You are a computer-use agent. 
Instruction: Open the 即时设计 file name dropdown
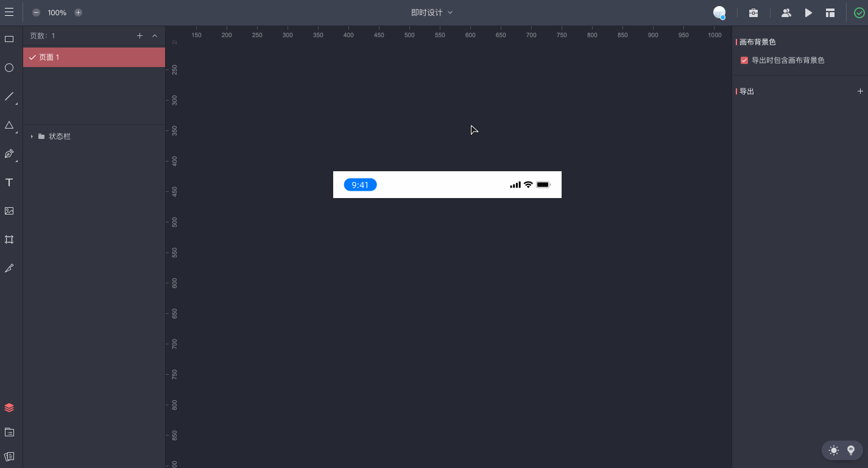tap(432, 13)
